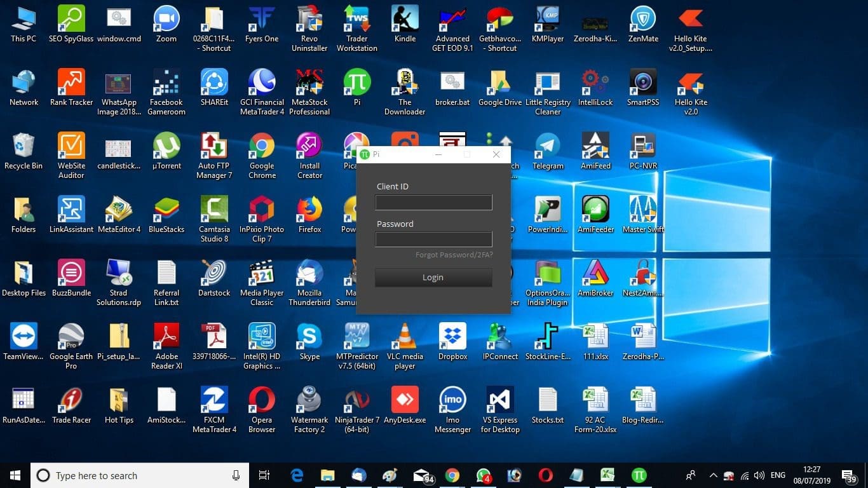Screen dimensions: 868x488
Task: Select the Master Swift desktop icon
Action: [x=643, y=215]
